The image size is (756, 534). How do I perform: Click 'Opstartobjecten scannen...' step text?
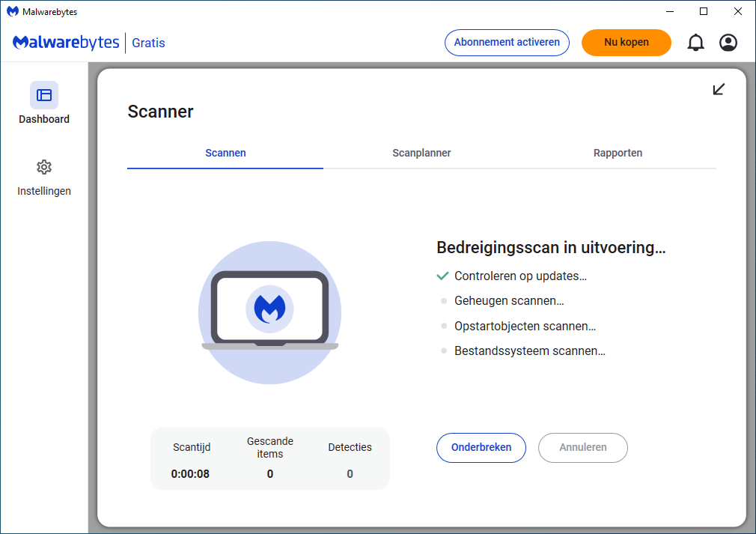pyautogui.click(x=525, y=326)
